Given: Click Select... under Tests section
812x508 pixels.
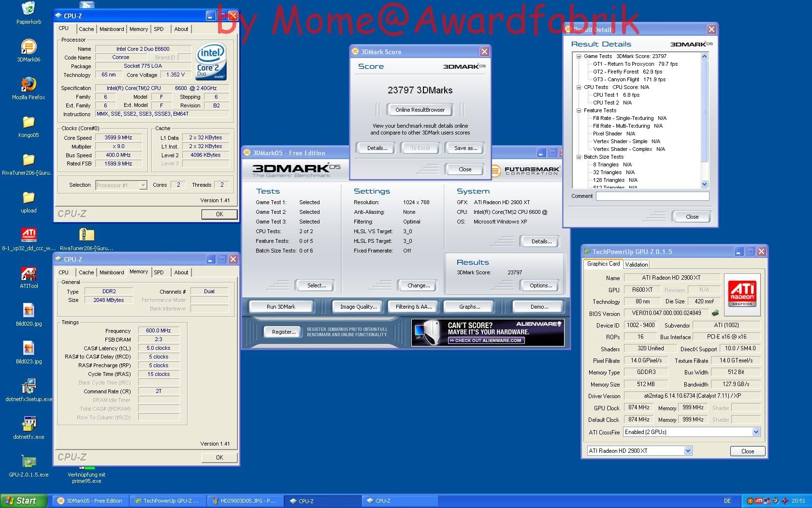Looking at the screenshot, I should click(x=317, y=285).
